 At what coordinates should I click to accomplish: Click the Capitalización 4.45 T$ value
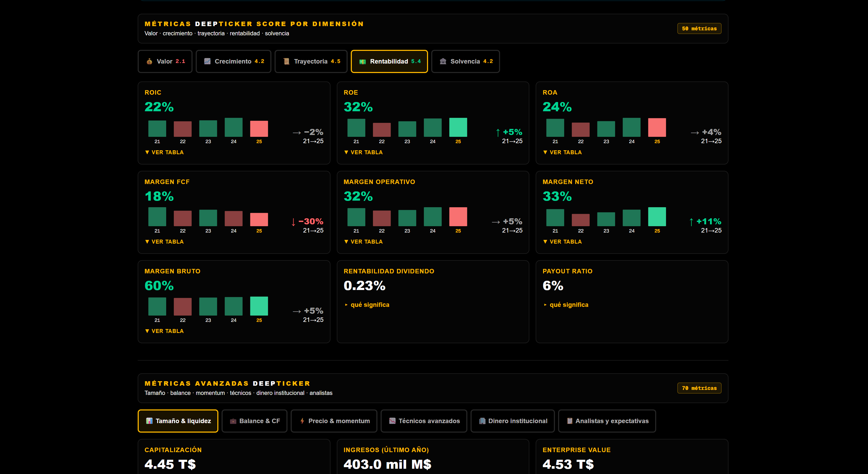click(170, 464)
